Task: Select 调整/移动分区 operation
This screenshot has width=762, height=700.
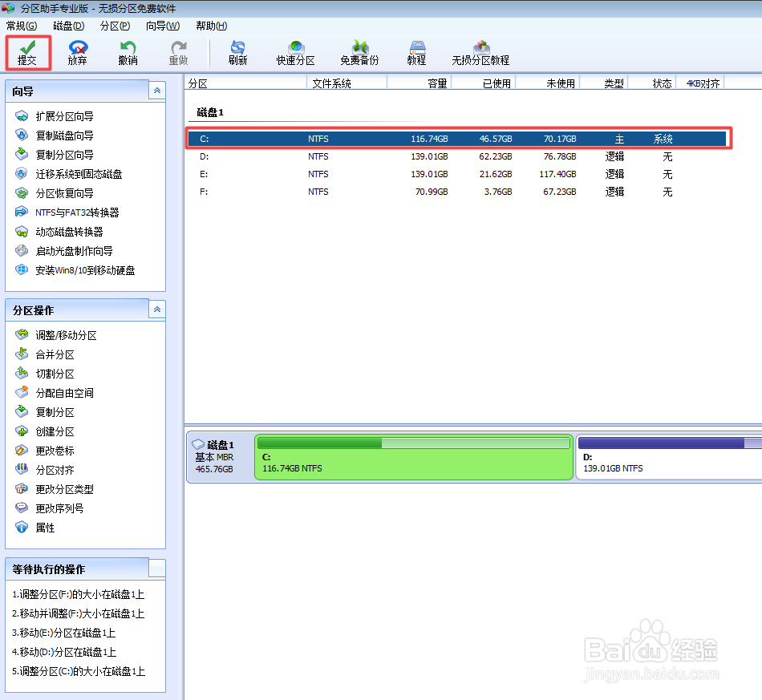Action: (x=56, y=335)
